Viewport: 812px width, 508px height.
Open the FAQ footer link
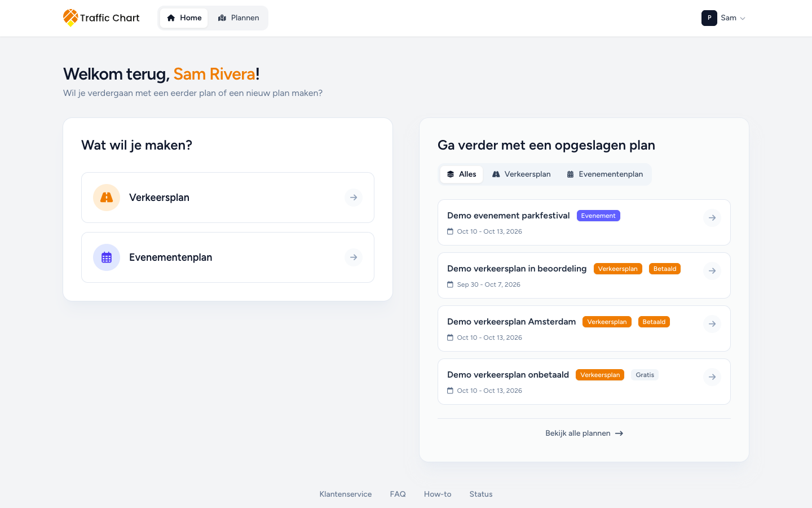tap(398, 494)
